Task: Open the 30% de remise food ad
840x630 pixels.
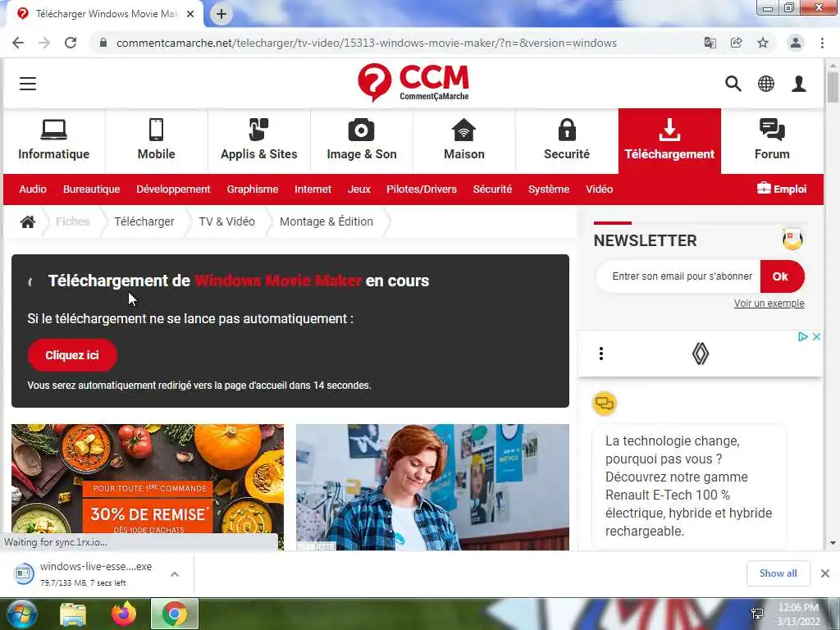Action: pyautogui.click(x=148, y=487)
